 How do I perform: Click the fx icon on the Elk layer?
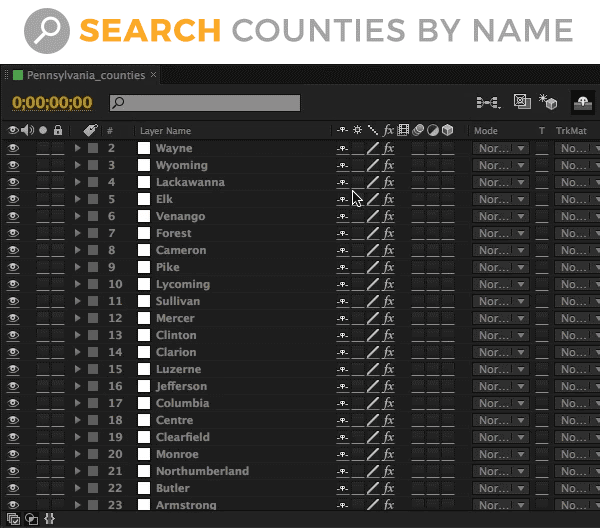[389, 199]
